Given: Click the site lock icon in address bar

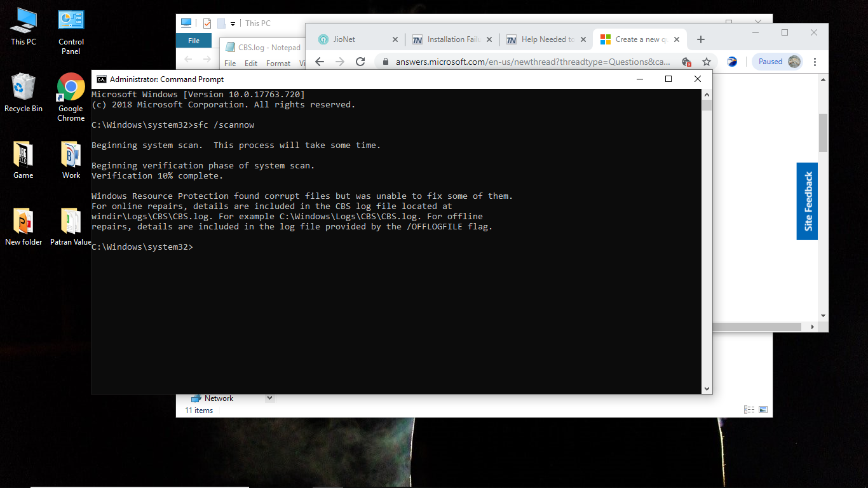Looking at the screenshot, I should coord(384,62).
